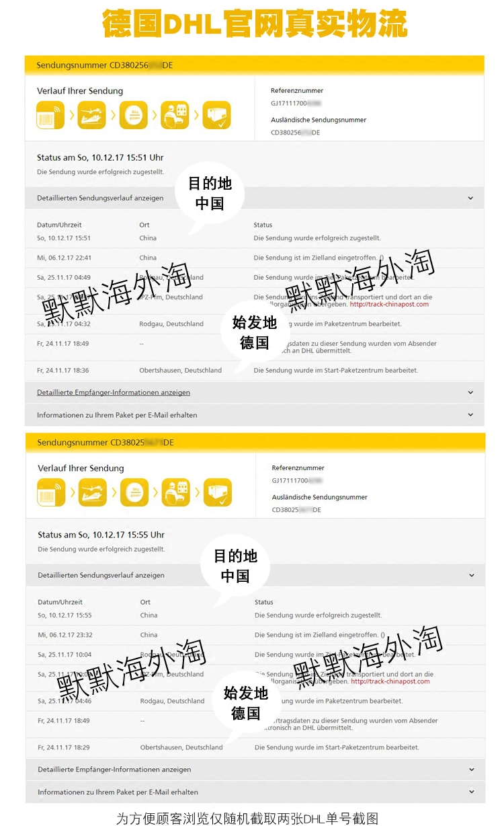Click the date 'Sa, 25.11.17 04:32'
This screenshot has height=826, width=504.
click(x=64, y=324)
